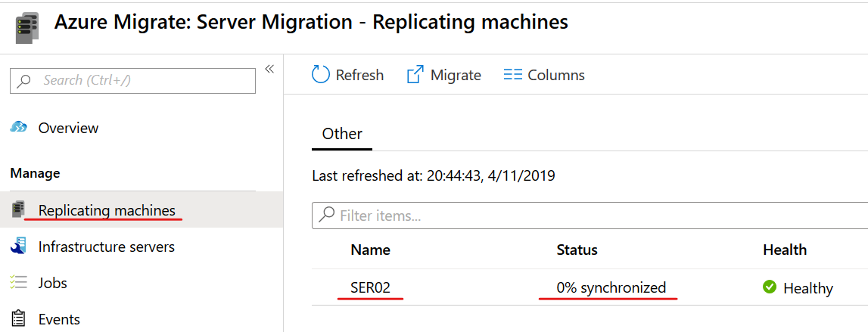Open the Overview page

(x=68, y=128)
